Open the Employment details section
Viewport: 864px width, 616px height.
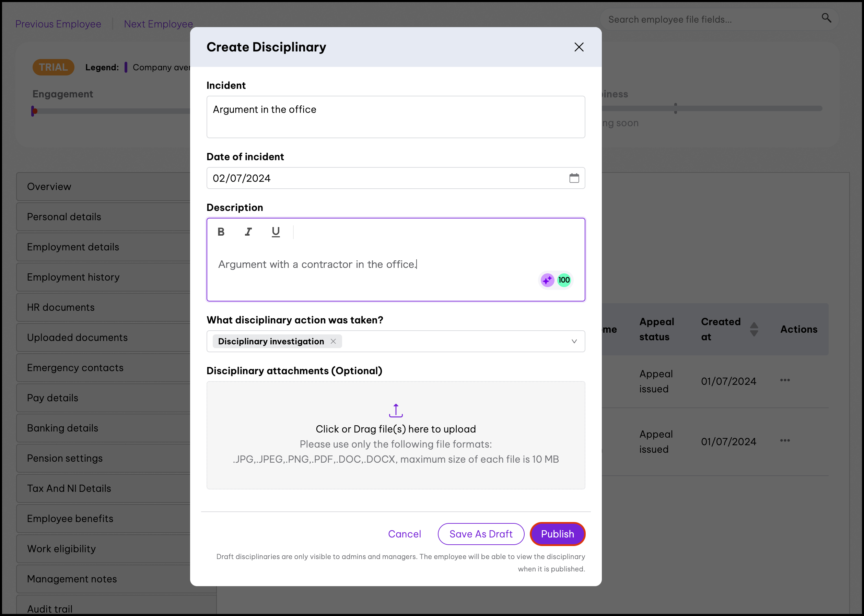coord(73,247)
